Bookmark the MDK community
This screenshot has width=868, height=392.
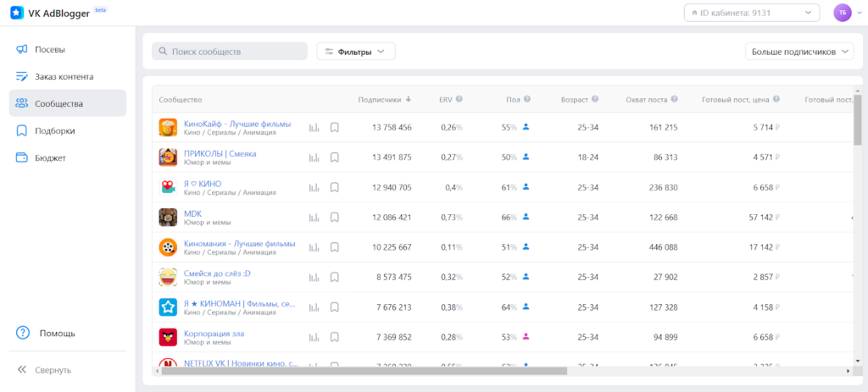[x=335, y=218]
